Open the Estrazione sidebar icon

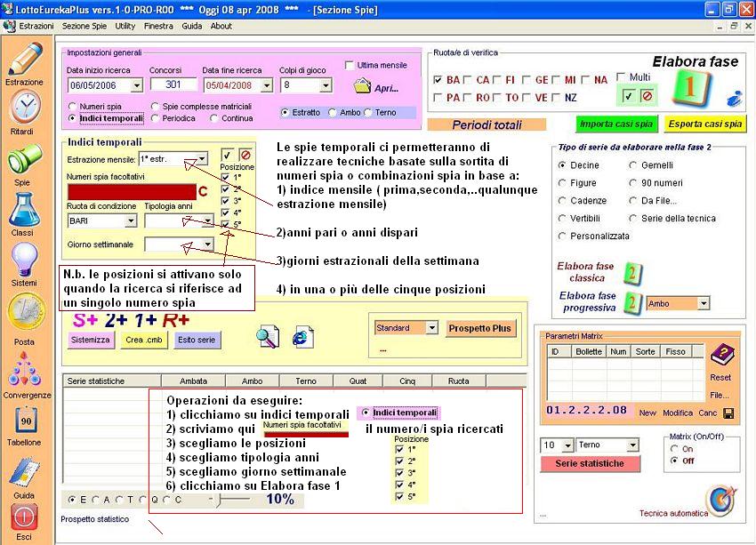coord(25,60)
